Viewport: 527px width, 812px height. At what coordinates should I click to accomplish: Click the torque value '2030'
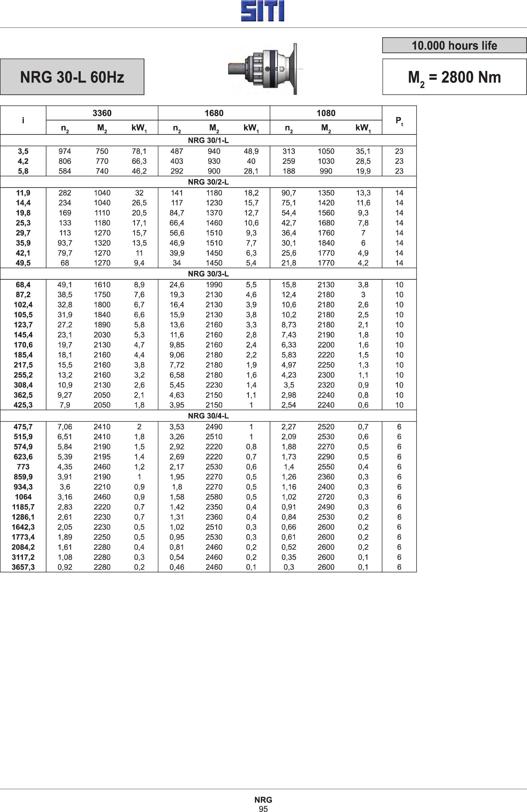102,335
